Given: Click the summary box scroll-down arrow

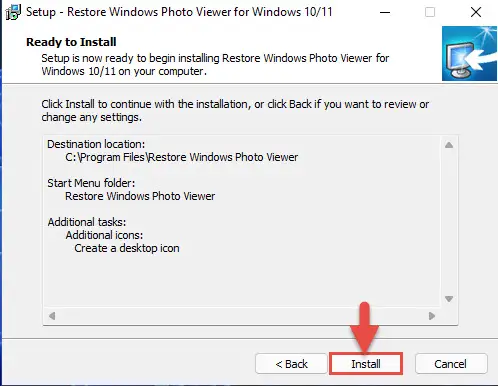Looking at the screenshot, I should click(x=449, y=299).
